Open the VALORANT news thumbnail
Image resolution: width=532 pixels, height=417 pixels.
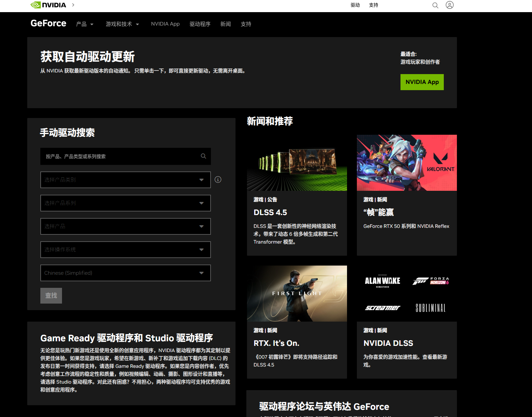(407, 163)
